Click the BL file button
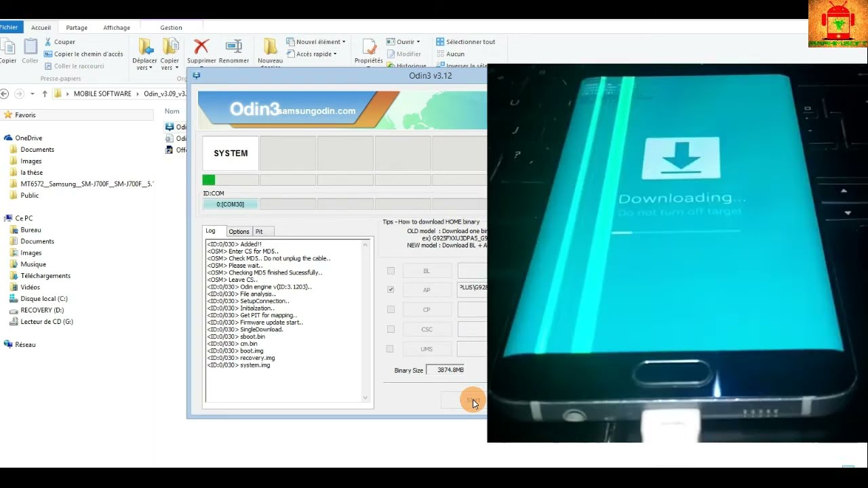 click(427, 271)
